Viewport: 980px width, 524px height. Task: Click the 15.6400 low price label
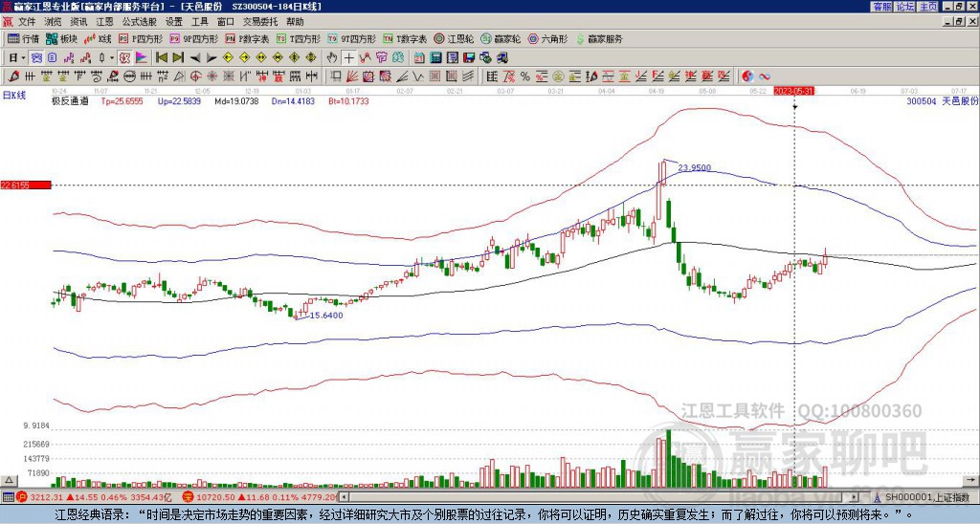tap(326, 316)
